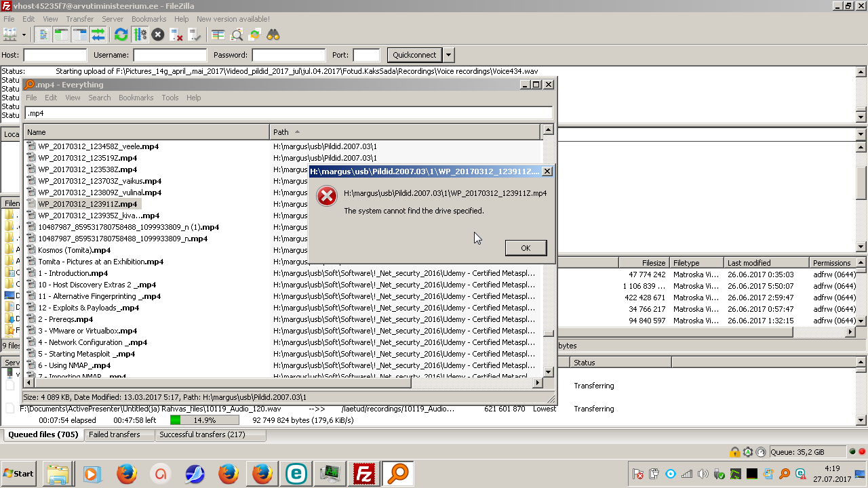Viewport: 868px width, 488px height.
Task: Open the Bookmarks menu in Everything
Action: [136, 98]
